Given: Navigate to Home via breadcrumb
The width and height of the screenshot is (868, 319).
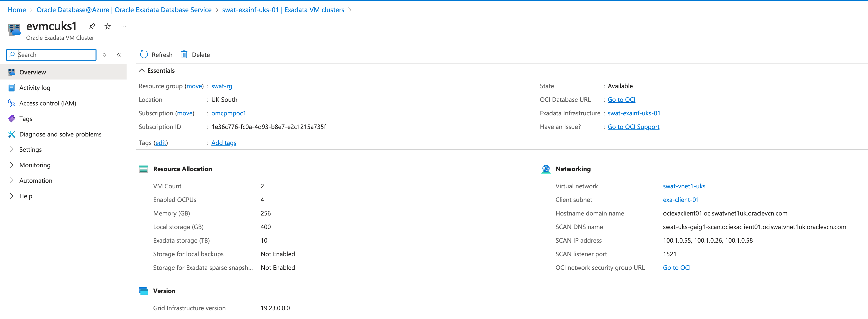Looking at the screenshot, I should (x=16, y=10).
